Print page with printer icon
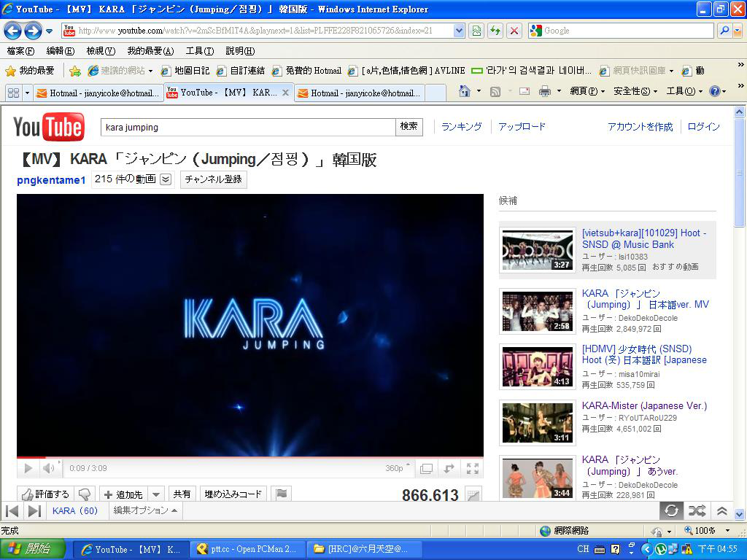The height and width of the screenshot is (560, 747). (545, 91)
